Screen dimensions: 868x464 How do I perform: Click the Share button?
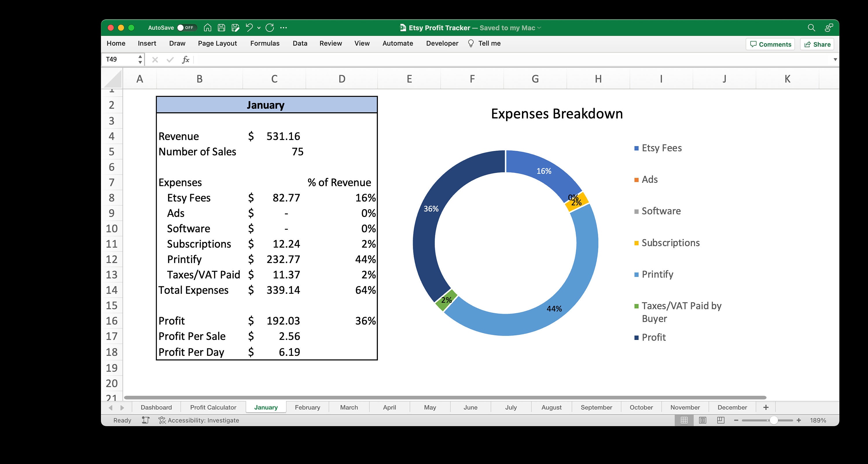pos(817,44)
